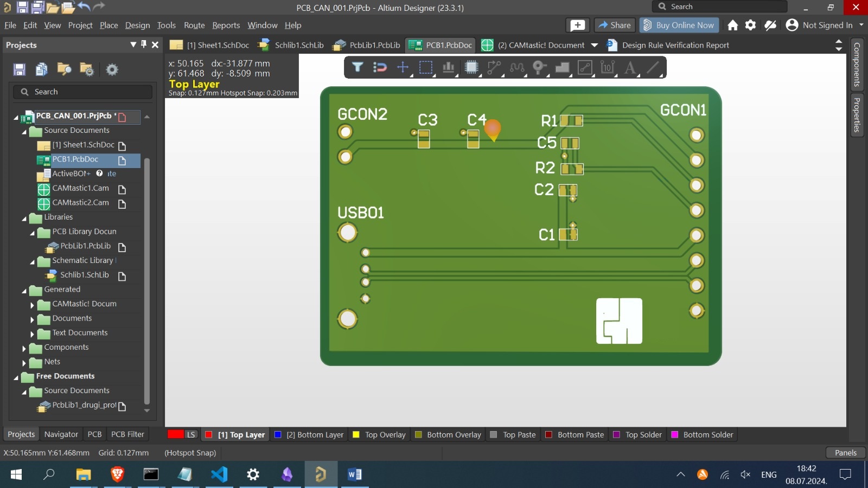The height and width of the screenshot is (488, 868).
Task: Click the save documents icon in Projects panel
Action: click(19, 69)
